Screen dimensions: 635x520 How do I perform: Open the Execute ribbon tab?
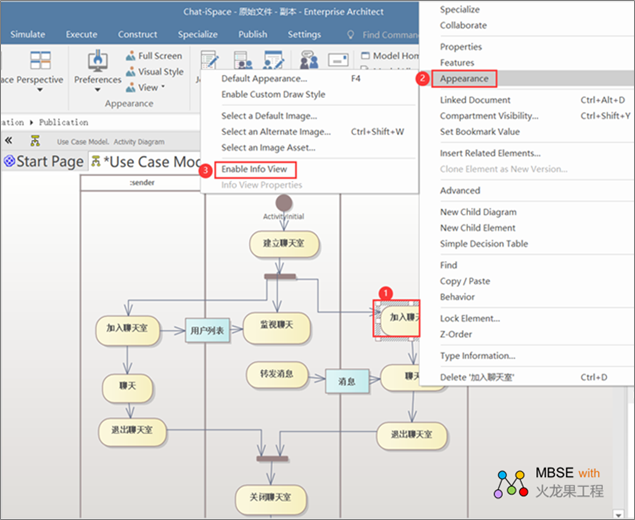81,34
